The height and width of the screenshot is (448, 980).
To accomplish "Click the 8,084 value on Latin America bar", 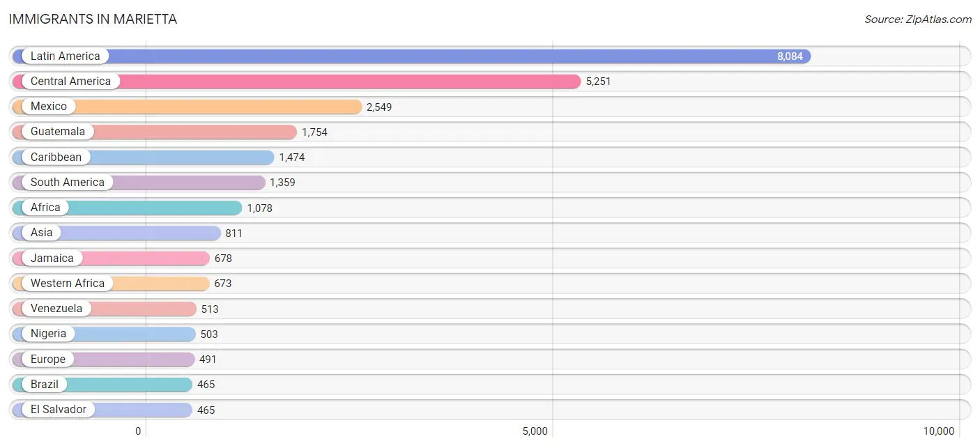I will click(x=790, y=56).
